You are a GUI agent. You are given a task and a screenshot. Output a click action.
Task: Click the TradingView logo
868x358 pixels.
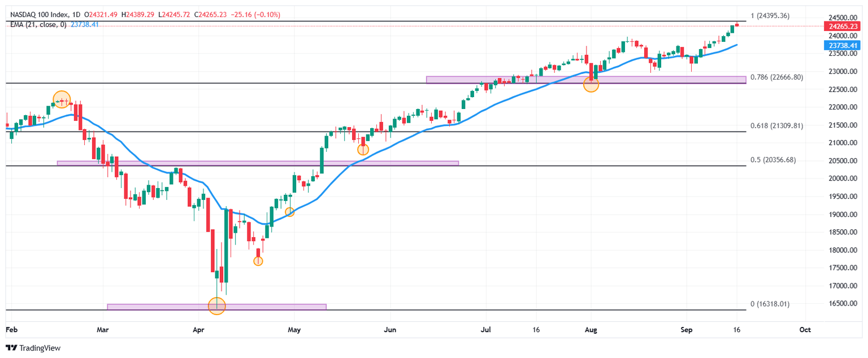tap(33, 348)
